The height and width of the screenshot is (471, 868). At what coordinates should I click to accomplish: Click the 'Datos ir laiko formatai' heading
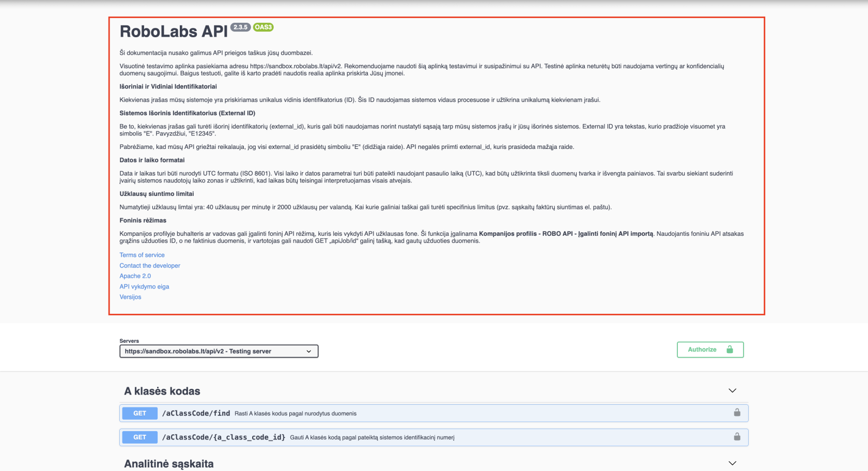(x=152, y=160)
